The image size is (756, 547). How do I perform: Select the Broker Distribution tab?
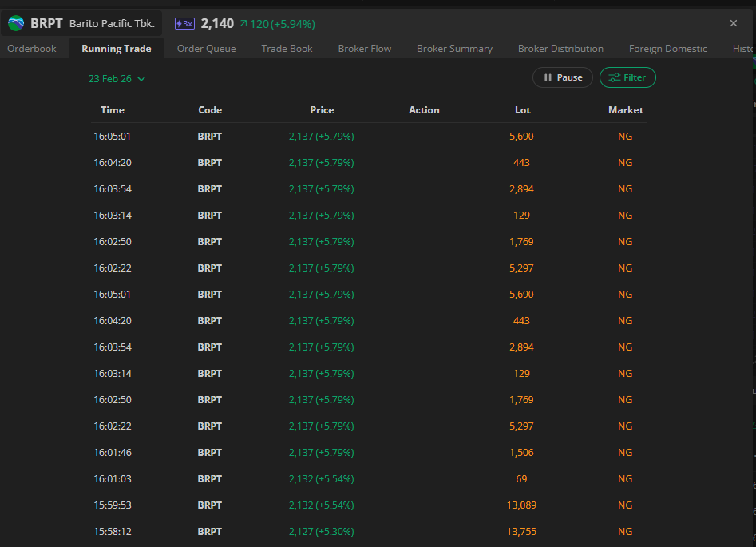pos(560,49)
